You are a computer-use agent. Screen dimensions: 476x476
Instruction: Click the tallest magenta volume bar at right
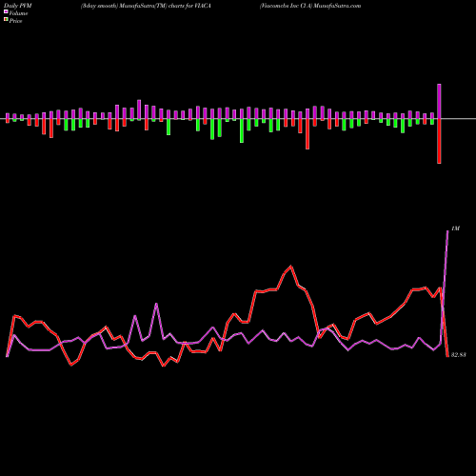[x=439, y=101]
